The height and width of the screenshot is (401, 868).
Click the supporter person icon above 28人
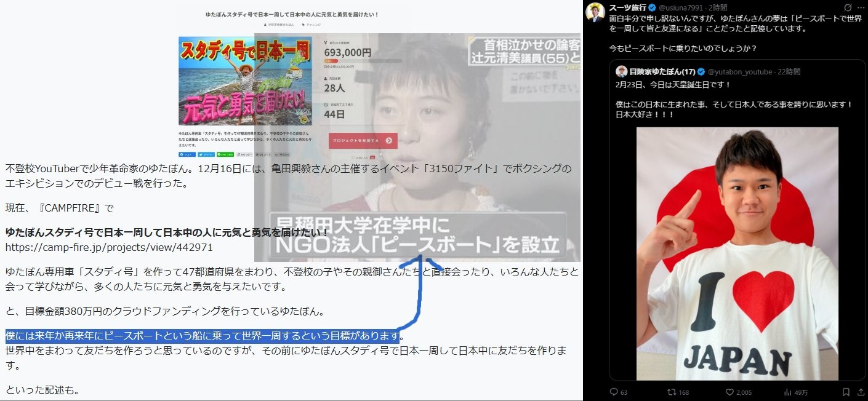(x=326, y=78)
